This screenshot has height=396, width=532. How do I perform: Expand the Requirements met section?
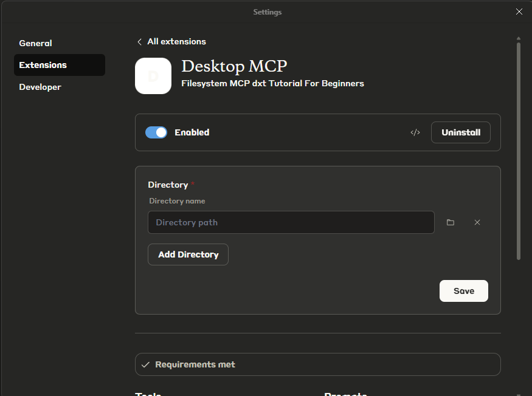tap(317, 364)
